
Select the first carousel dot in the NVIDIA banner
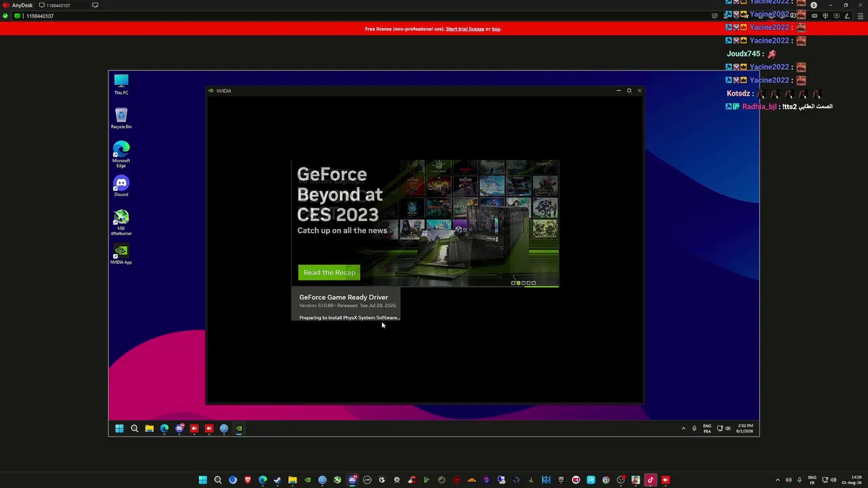point(513,283)
